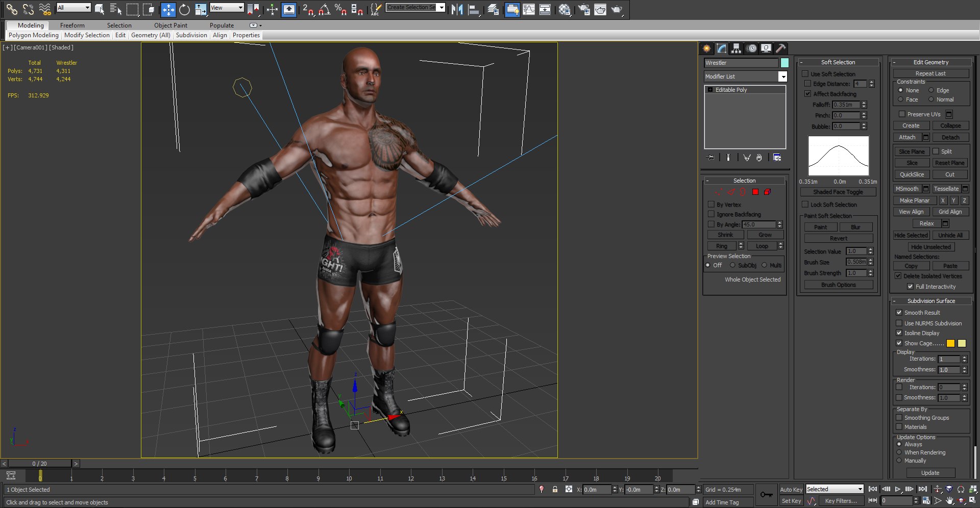Toggle Percent Snap icon in toolbar

(x=340, y=9)
